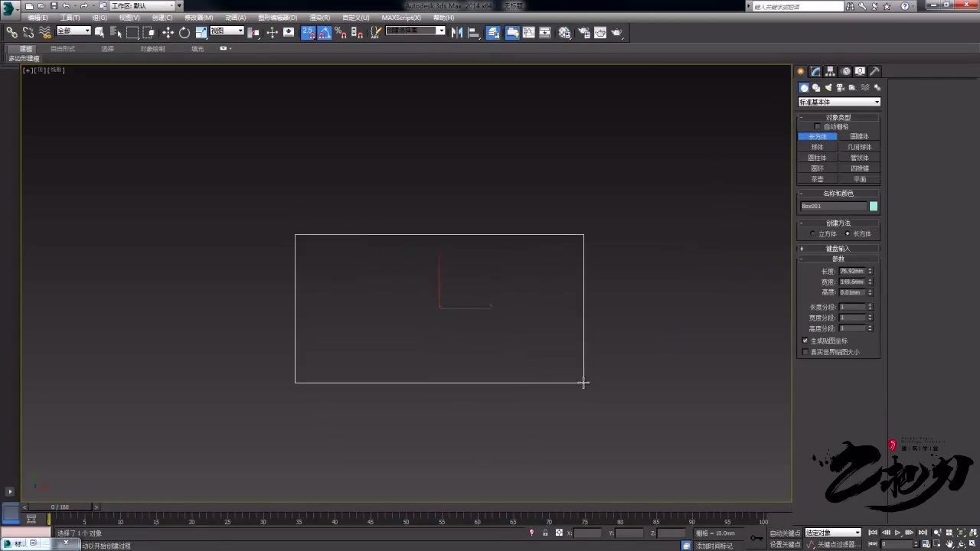
Task: Select the Shapes category icon
Action: tap(816, 87)
